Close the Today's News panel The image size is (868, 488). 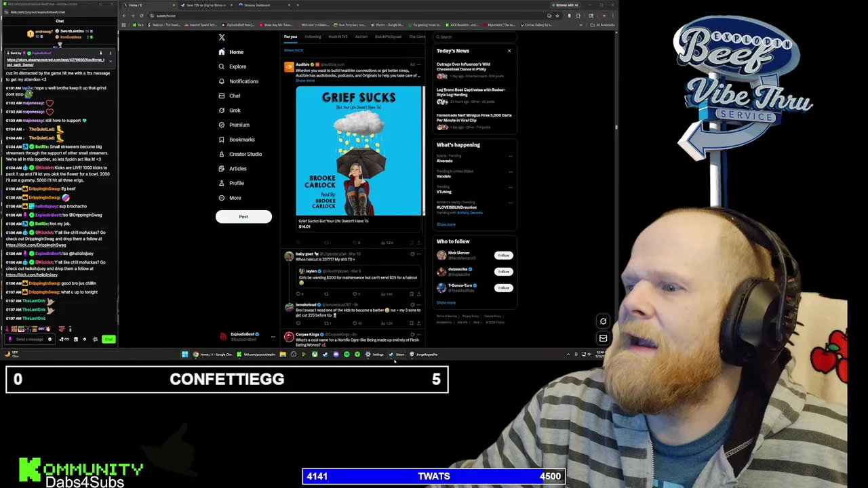[509, 51]
